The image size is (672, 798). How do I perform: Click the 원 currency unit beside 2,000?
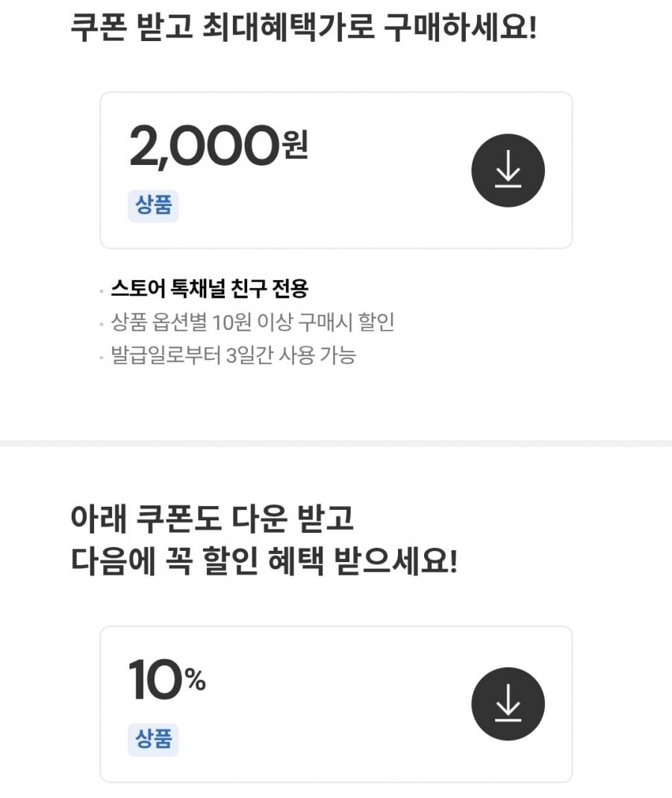point(296,145)
